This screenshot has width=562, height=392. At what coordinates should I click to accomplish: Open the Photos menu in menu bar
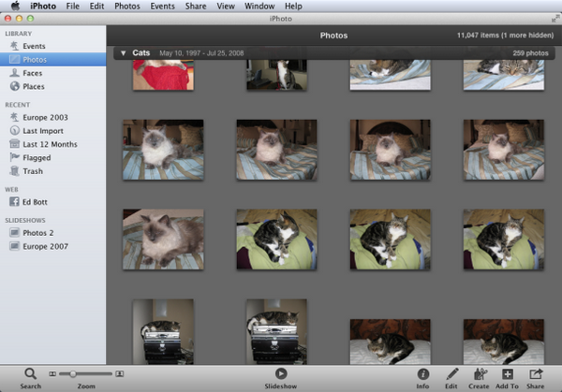pyautogui.click(x=126, y=7)
